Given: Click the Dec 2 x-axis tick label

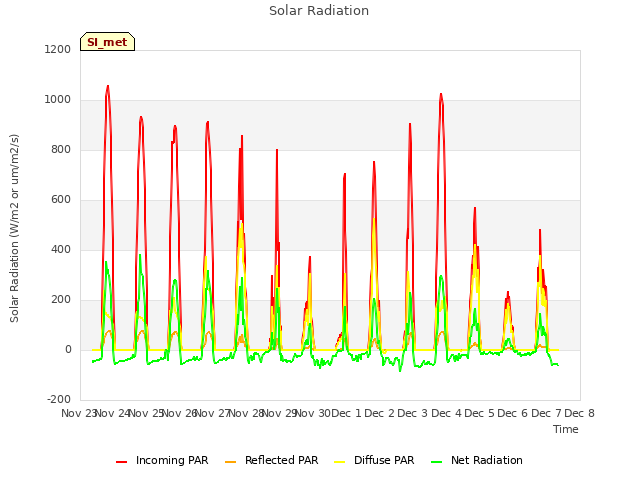Looking at the screenshot, I should coord(379,413).
